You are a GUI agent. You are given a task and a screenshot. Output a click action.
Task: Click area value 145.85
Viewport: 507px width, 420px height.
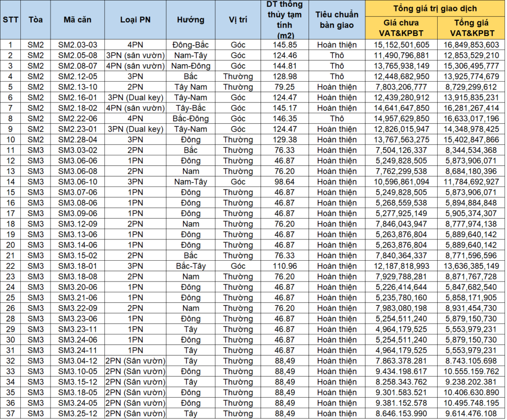pyautogui.click(x=285, y=45)
